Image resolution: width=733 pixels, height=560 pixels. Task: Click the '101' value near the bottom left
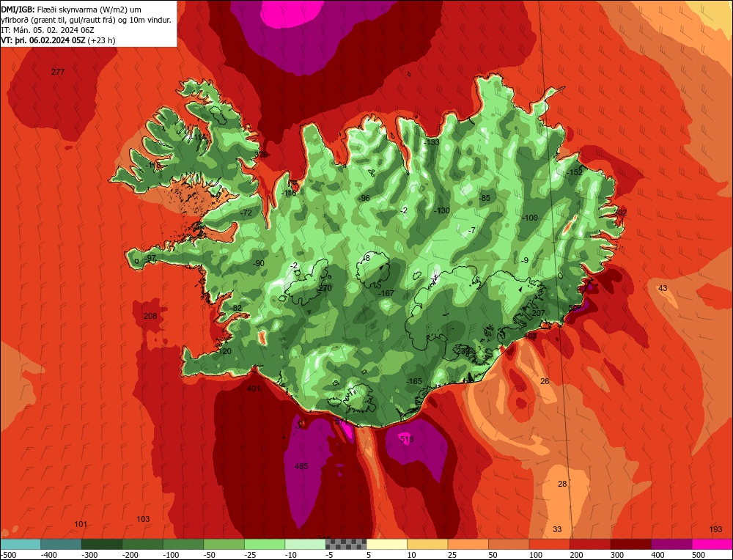pos(81,524)
